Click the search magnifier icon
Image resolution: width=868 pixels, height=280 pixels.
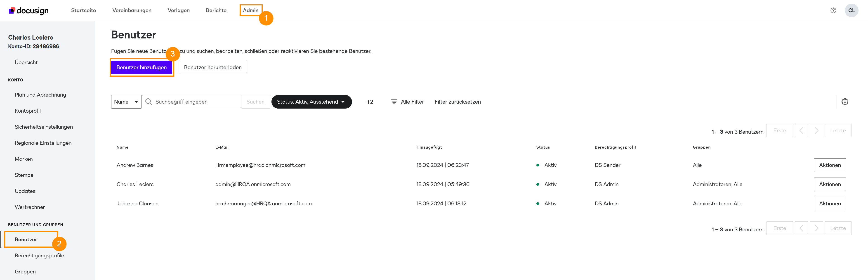(149, 102)
